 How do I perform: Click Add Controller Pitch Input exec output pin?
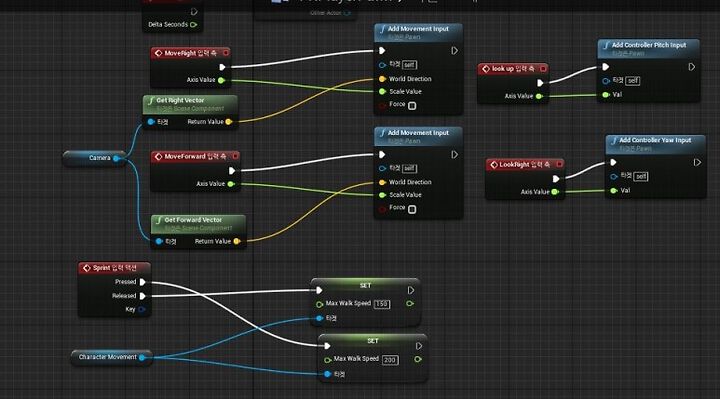692,67
